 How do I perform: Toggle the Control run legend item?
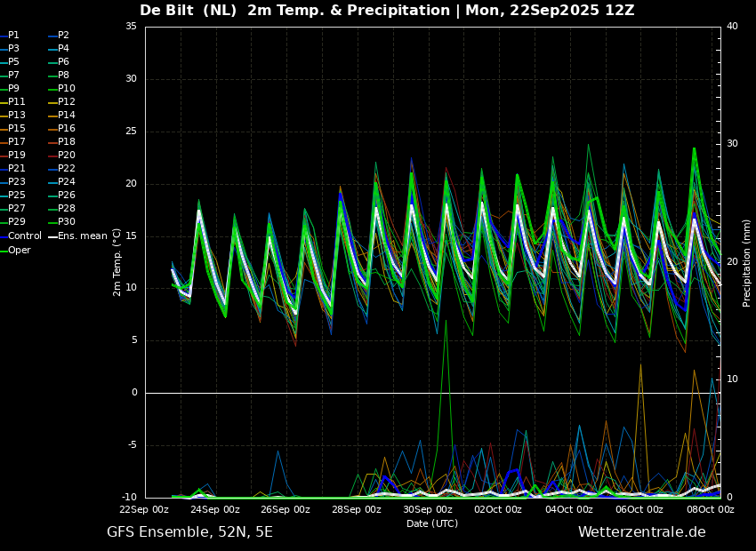[24, 236]
